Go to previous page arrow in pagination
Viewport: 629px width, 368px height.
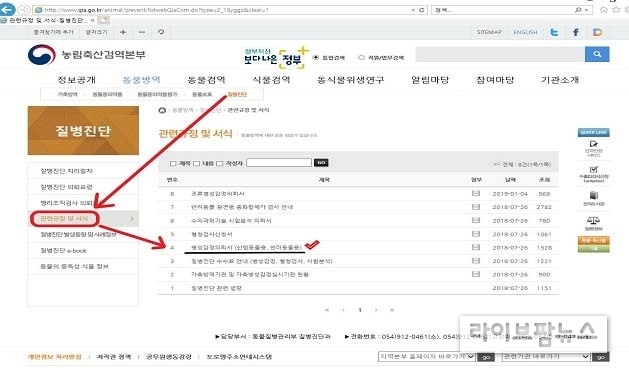[343, 310]
